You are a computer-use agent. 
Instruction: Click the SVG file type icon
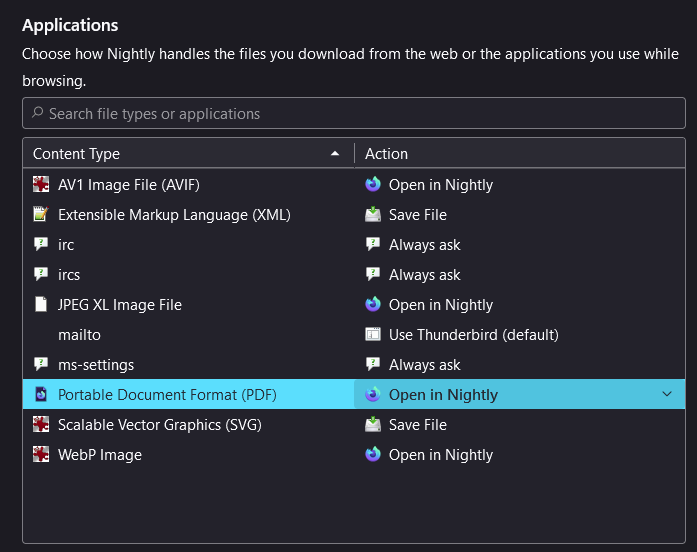[41, 425]
